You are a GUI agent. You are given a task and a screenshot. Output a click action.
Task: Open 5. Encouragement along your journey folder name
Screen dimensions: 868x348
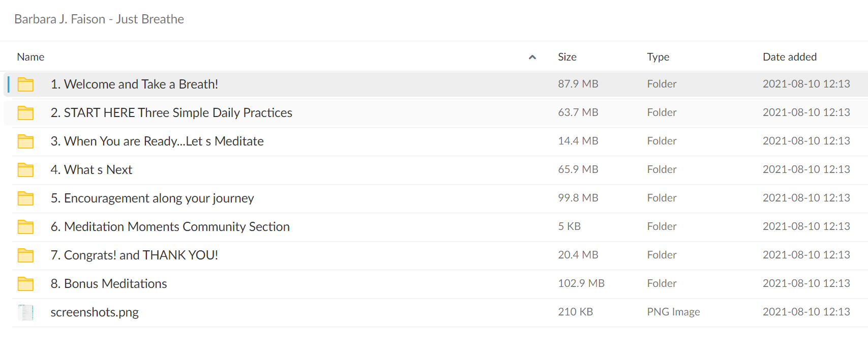coord(153,198)
